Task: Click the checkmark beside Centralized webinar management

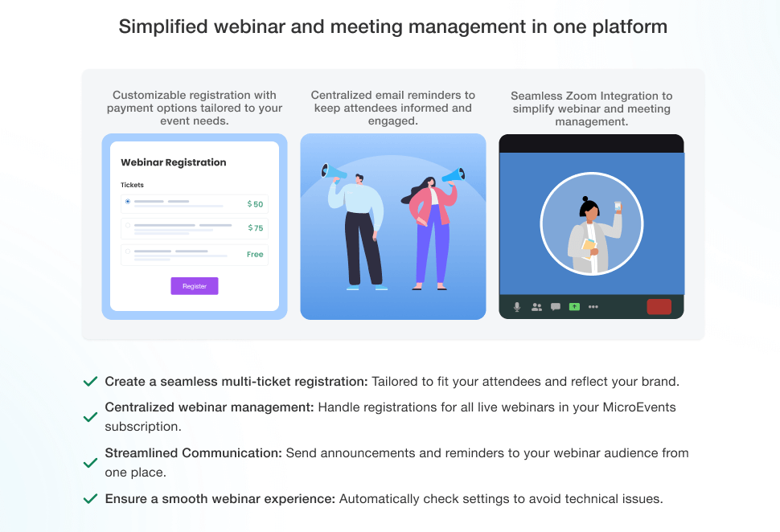Action: click(91, 417)
